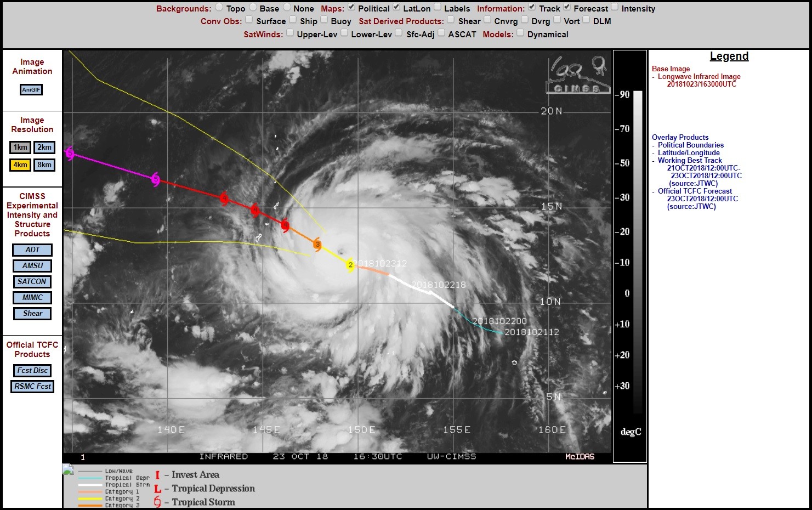Click the "Political Boundaries" legend entry
Screen dimensions: 812x510
[x=691, y=145]
